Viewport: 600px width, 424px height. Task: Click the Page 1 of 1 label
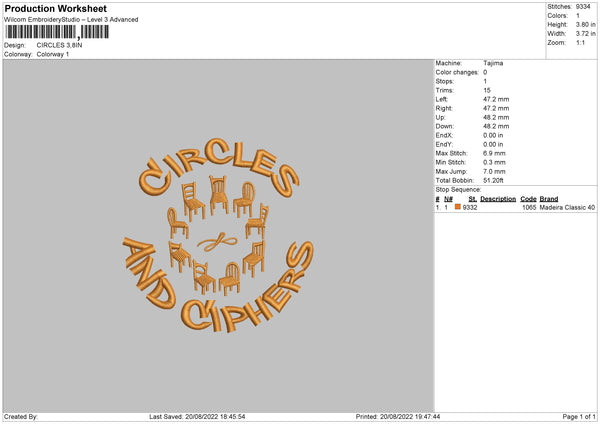pos(579,417)
